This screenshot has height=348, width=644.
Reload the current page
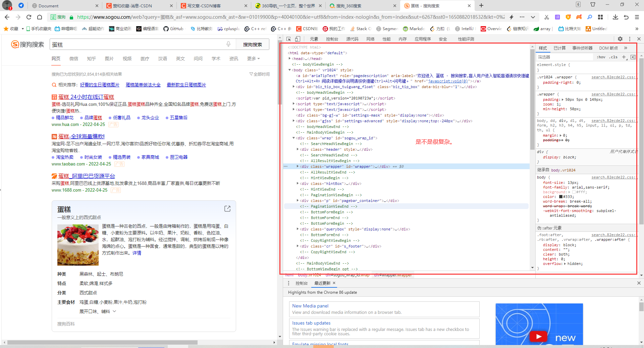click(29, 17)
